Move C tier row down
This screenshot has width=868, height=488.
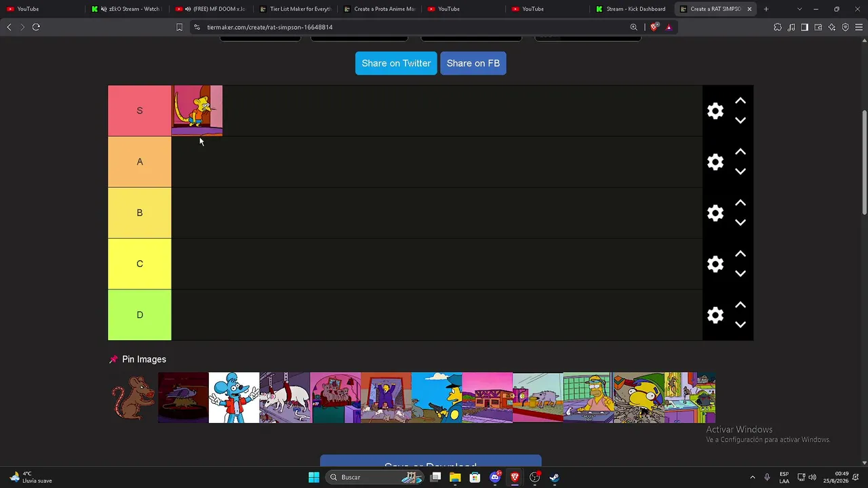pos(741,274)
